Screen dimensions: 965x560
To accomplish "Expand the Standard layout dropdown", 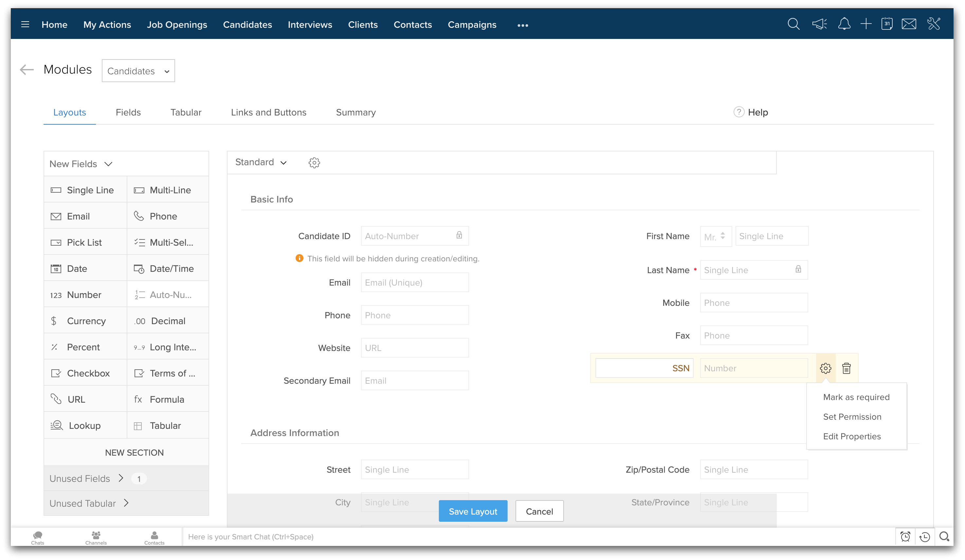I will (261, 162).
